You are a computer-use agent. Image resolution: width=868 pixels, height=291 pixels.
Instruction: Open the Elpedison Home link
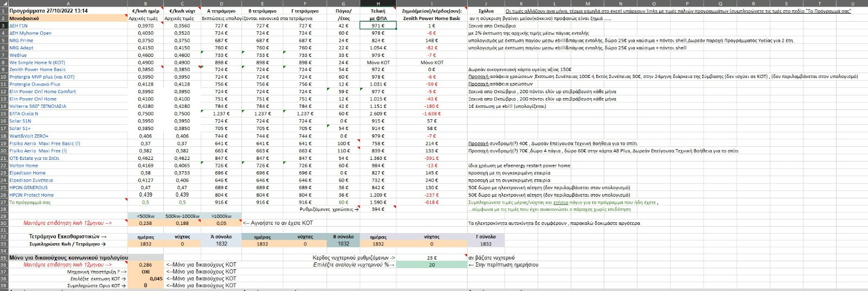pos(28,173)
